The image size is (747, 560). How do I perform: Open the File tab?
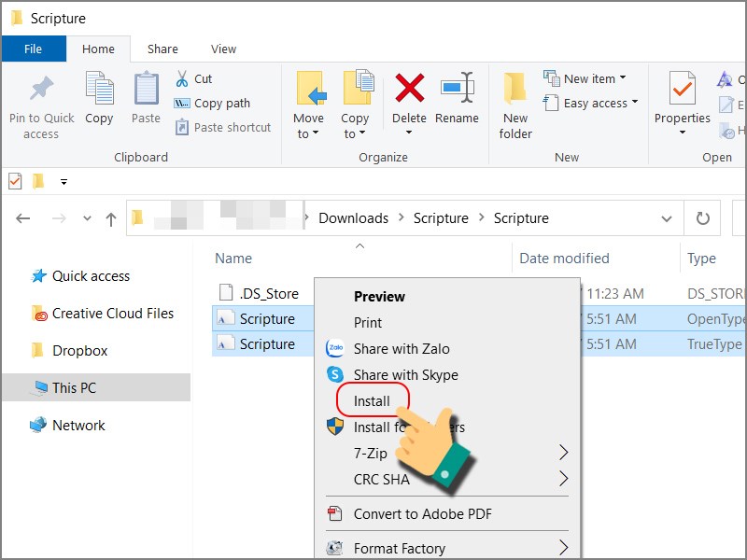(34, 49)
